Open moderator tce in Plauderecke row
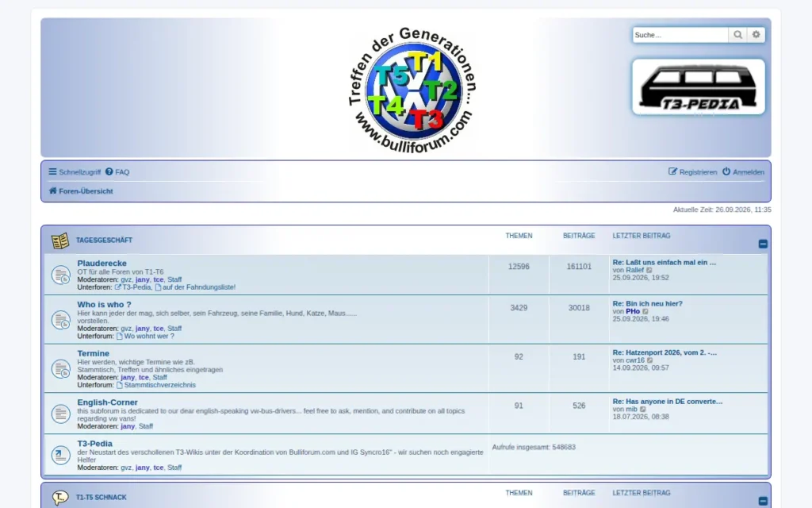The height and width of the screenshot is (508, 812). (x=159, y=279)
